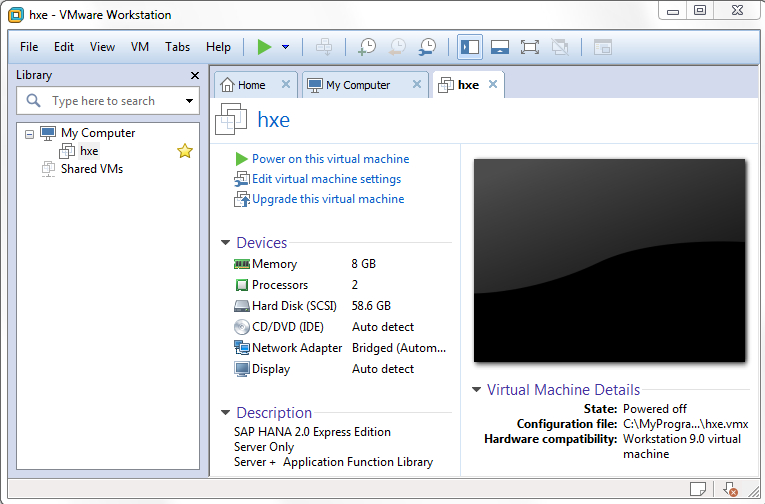Select the hxe VM in the library tree
The image size is (765, 504).
pyautogui.click(x=89, y=151)
